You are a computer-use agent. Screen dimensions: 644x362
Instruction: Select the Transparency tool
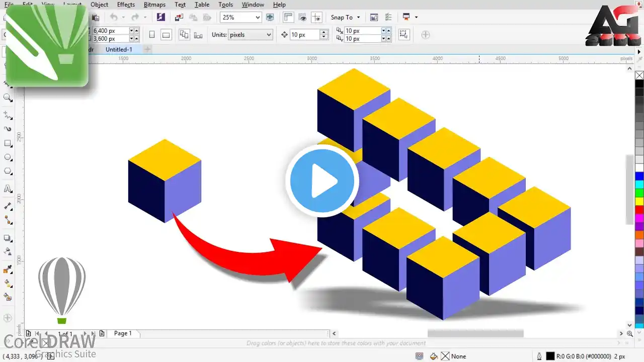pyautogui.click(x=8, y=252)
